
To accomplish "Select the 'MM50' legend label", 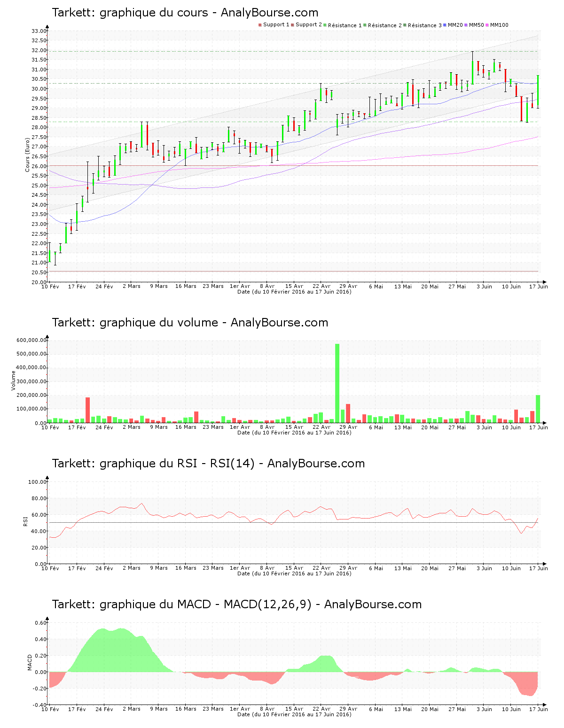I will (477, 25).
